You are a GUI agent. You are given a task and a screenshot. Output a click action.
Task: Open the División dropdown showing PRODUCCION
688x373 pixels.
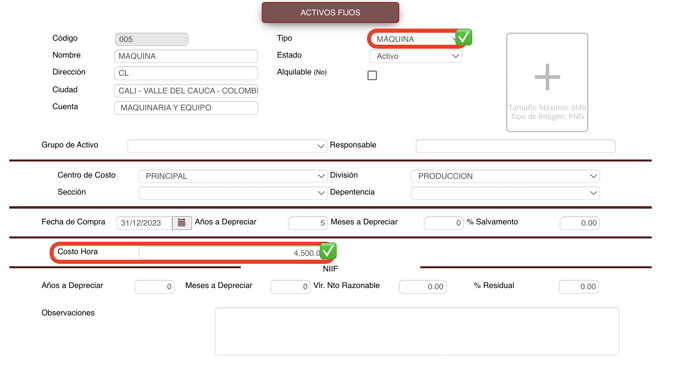(x=505, y=176)
